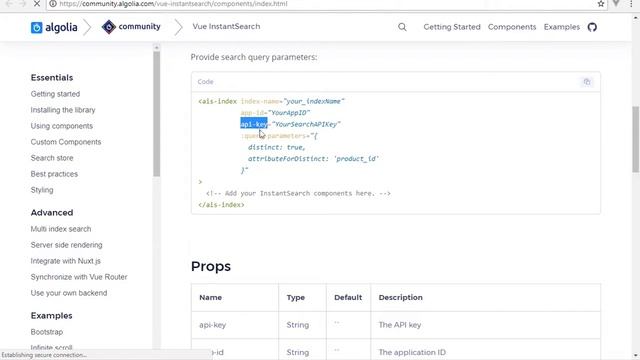The height and width of the screenshot is (360, 640).
Task: Open Search store sidebar link
Action: coord(52,158)
